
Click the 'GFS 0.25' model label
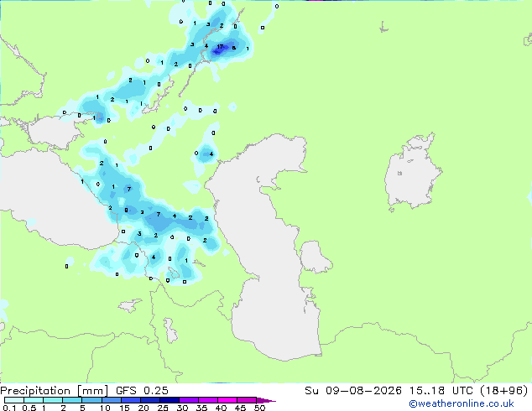click(142, 391)
